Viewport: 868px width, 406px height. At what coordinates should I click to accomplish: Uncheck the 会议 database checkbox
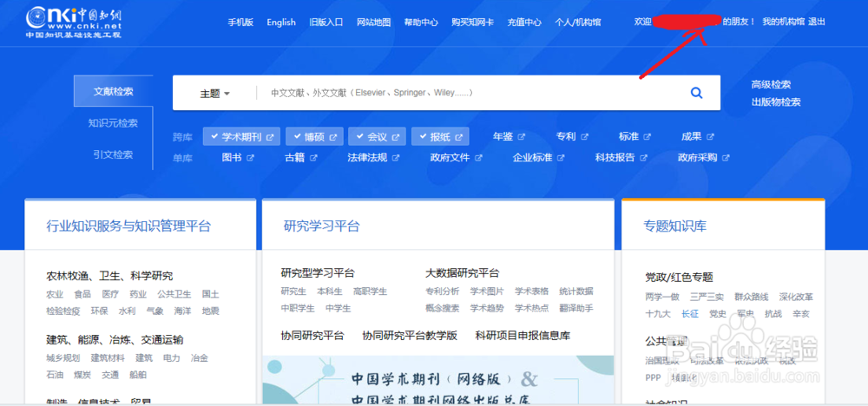tap(359, 136)
